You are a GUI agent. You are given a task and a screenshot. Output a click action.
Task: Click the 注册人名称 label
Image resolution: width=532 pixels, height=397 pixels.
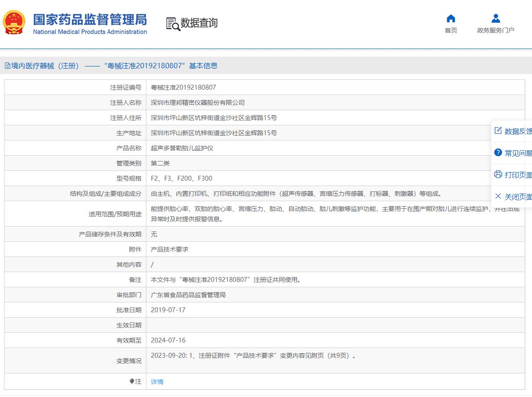coord(125,103)
